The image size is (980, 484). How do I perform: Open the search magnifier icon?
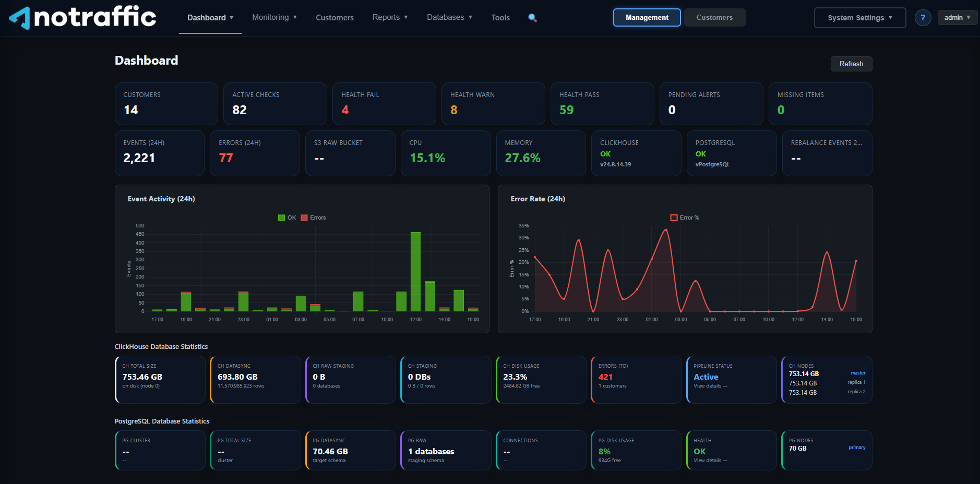[x=532, y=18]
